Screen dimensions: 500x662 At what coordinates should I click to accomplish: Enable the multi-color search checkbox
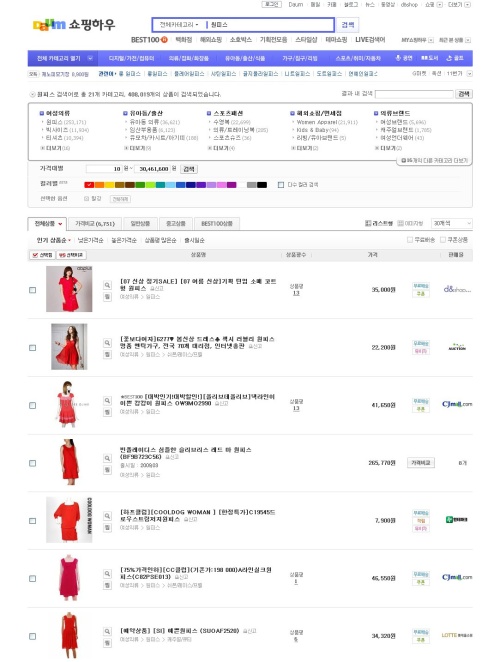281,185
